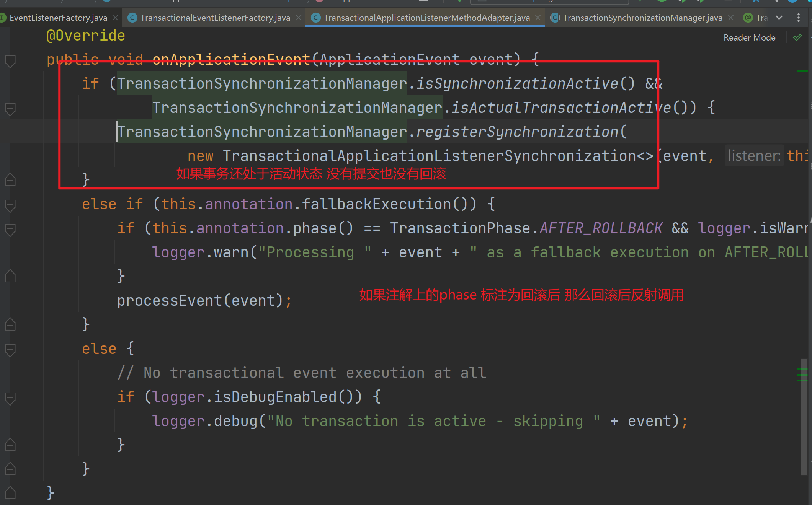The height and width of the screenshot is (505, 812).
Task: Click registerSynchronization method call
Action: coord(517,132)
